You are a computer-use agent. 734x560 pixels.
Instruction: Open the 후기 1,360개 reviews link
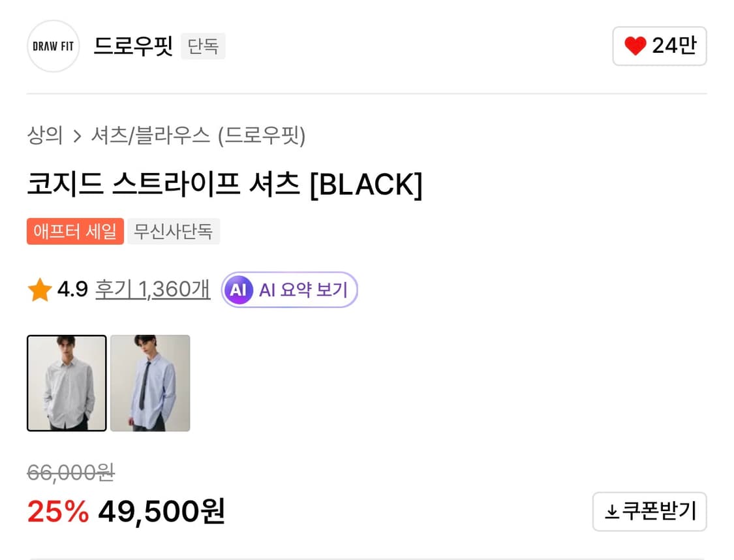point(151,289)
